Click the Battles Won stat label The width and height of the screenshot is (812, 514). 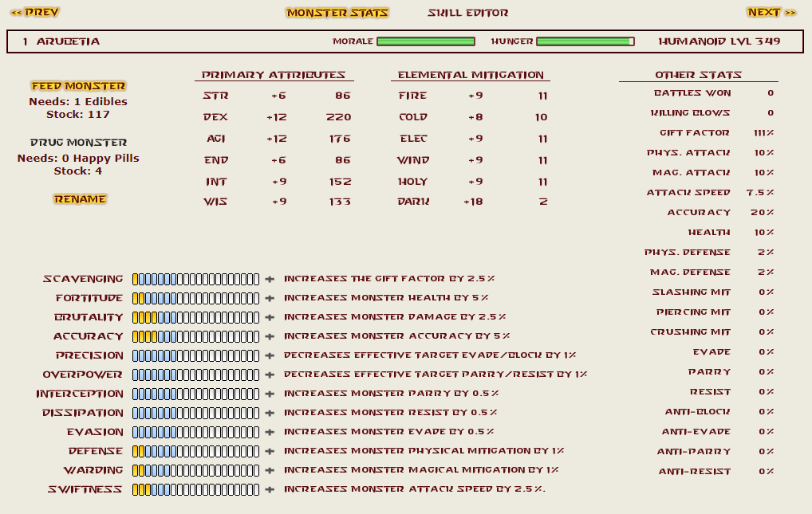click(692, 93)
